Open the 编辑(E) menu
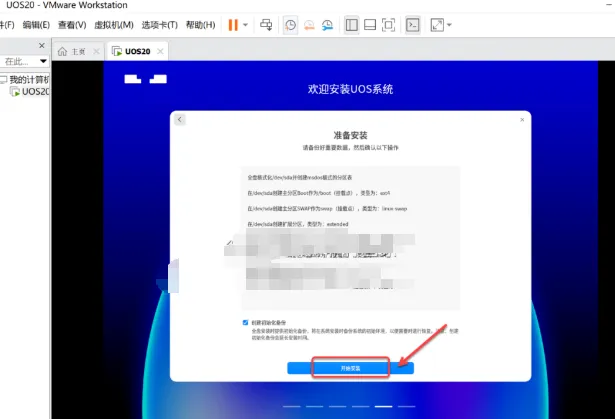This screenshot has height=419, width=615. click(x=36, y=25)
